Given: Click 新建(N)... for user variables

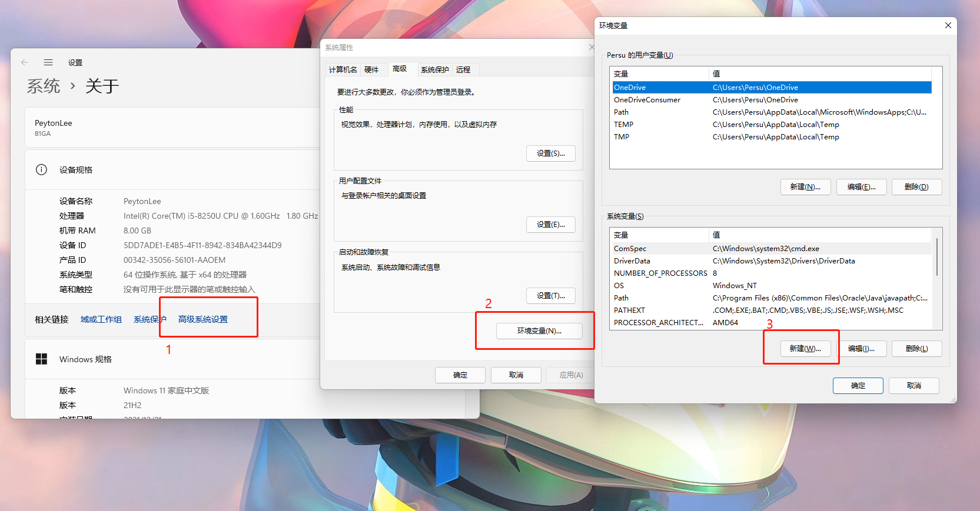Looking at the screenshot, I should [x=806, y=187].
